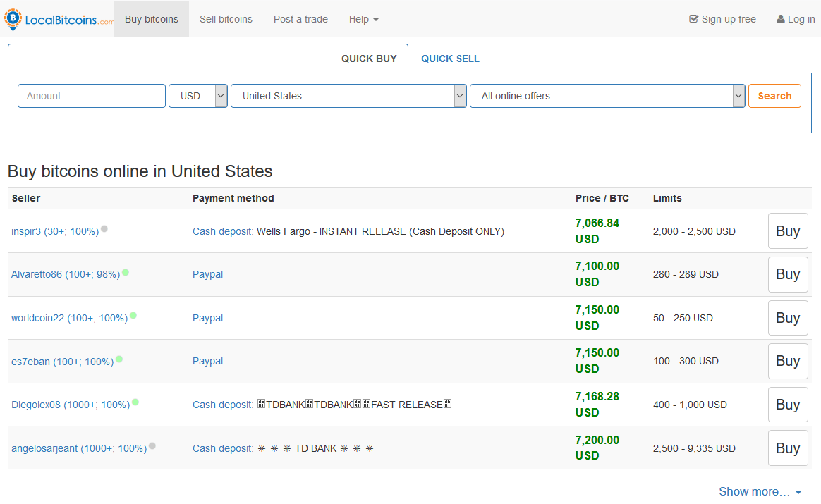This screenshot has width=821, height=504.
Task: Select the Quick Buy tab
Action: (x=369, y=59)
